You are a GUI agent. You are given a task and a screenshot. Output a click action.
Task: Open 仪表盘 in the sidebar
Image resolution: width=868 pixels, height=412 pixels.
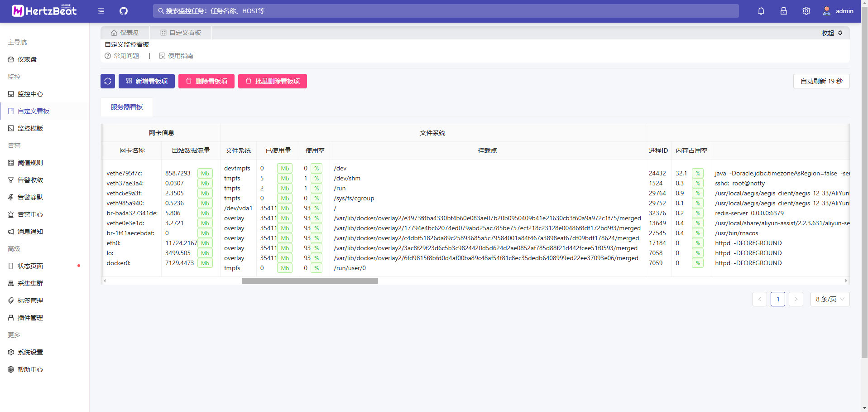[44, 59]
